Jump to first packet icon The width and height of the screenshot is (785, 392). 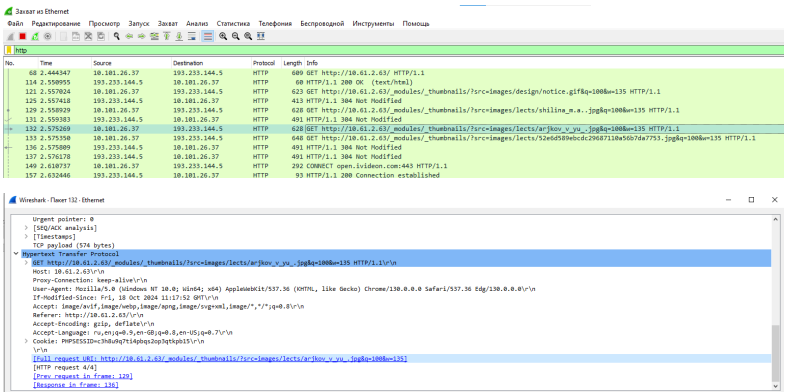[x=167, y=37]
